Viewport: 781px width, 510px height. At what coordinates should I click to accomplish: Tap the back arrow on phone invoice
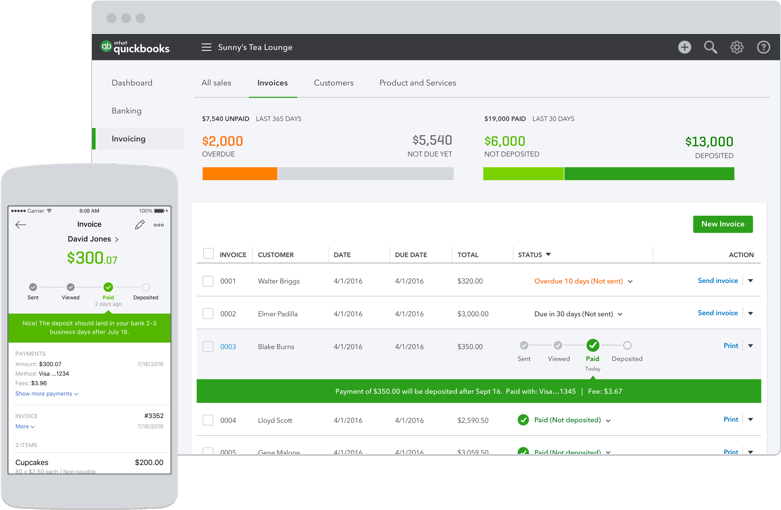point(20,225)
